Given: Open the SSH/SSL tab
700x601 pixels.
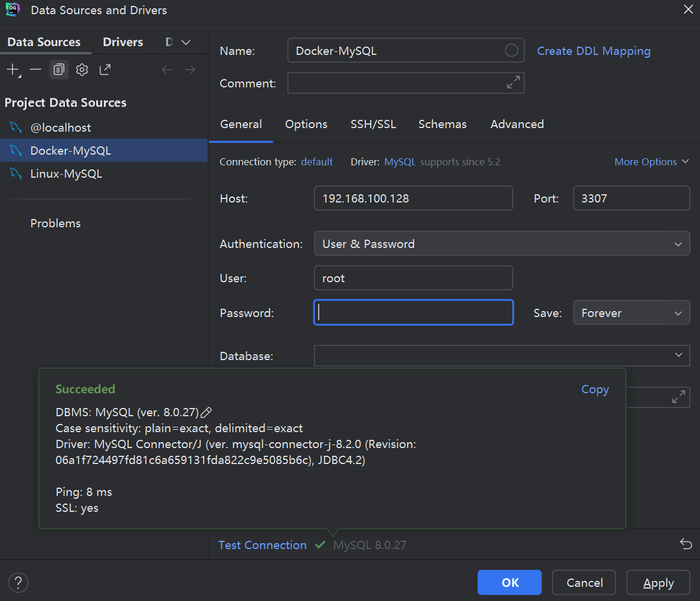Looking at the screenshot, I should [373, 124].
